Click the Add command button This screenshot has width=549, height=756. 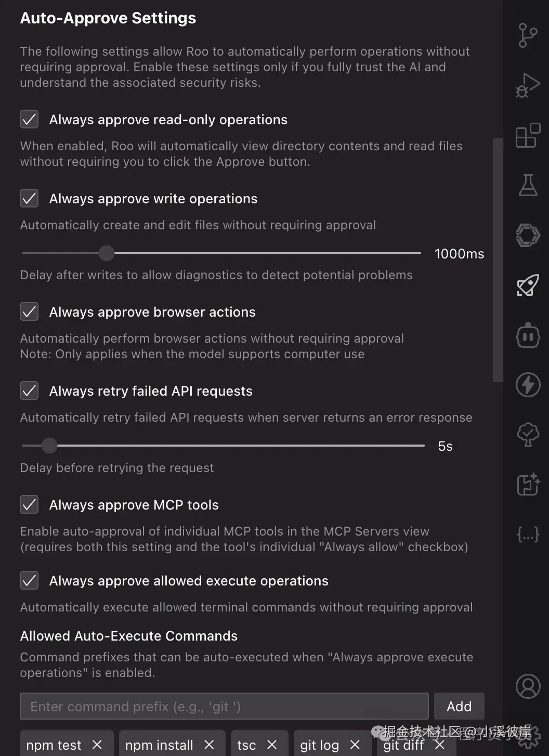click(x=459, y=706)
